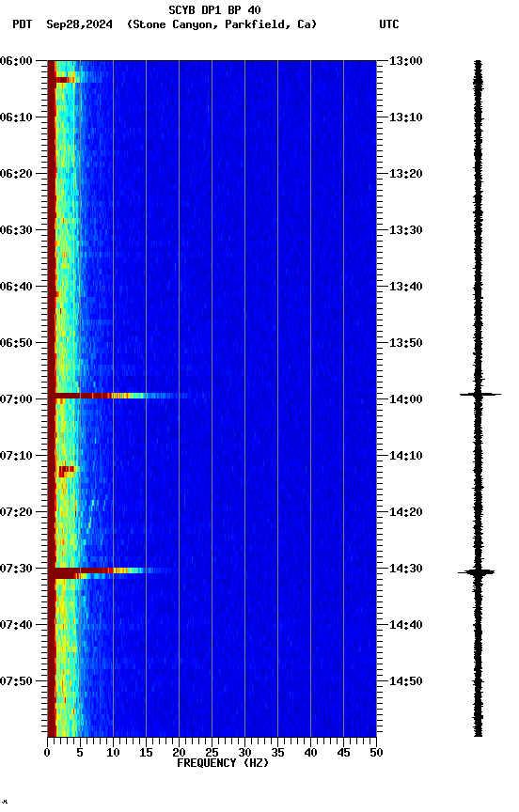
Task: Click the waveform spike at 14:00 UTC
Action: click(x=480, y=395)
